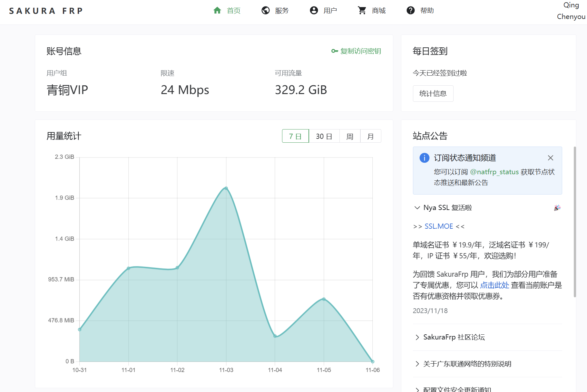Click the 2023/11/18 announcement date

coord(430,311)
